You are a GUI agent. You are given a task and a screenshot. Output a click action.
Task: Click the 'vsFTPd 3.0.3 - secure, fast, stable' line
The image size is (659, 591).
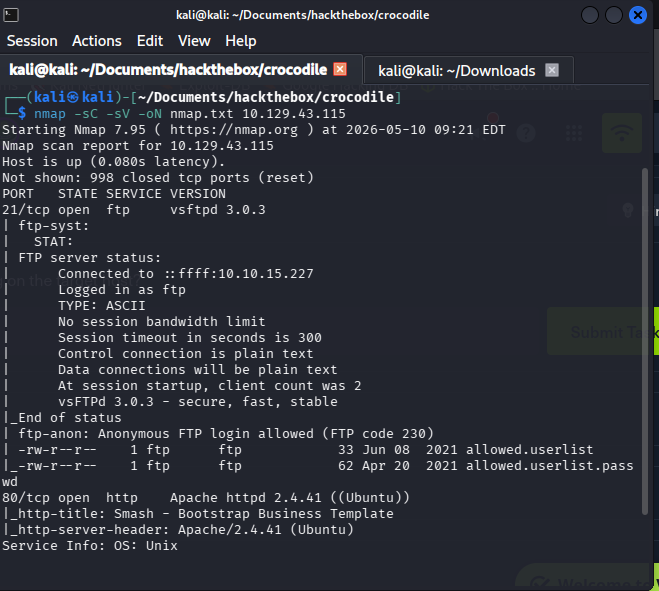(198, 402)
